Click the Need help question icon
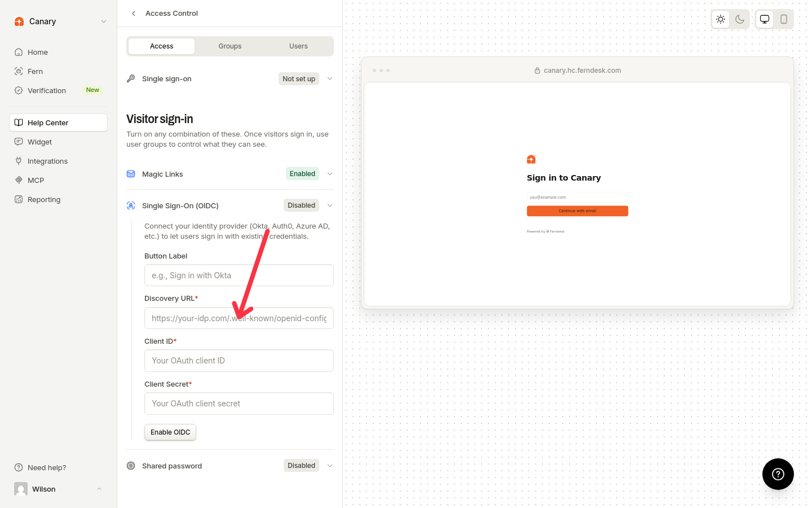 [19, 467]
